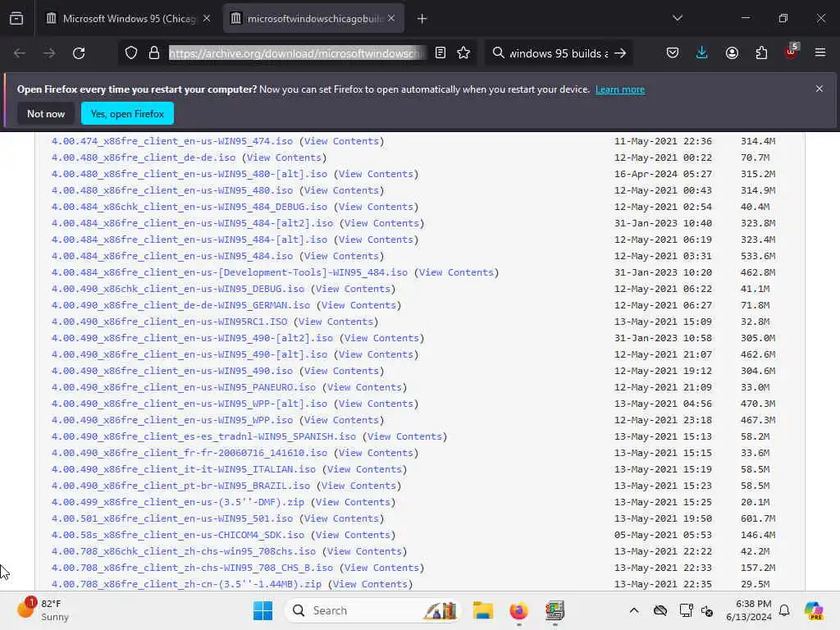
Task: Open the Extensions puzzle icon
Action: (761, 53)
